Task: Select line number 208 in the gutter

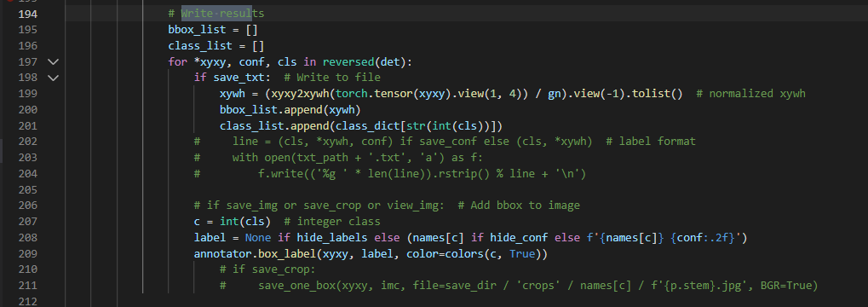Action: [27, 238]
